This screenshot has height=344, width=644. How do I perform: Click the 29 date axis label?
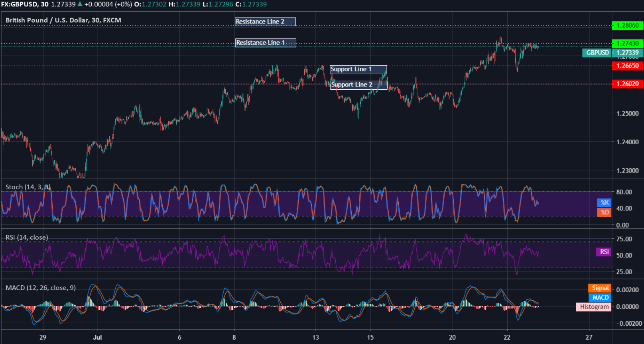43,337
